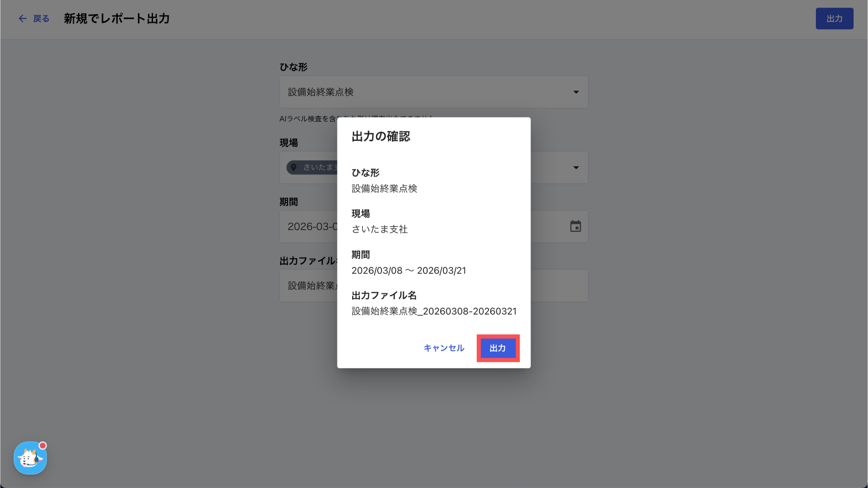The width and height of the screenshot is (868, 488).
Task: Click the back arrow icon beside 戻る
Action: (22, 19)
